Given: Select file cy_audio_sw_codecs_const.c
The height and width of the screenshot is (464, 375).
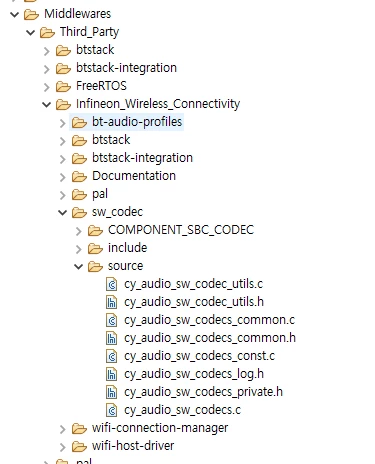Looking at the screenshot, I should tap(200, 356).
